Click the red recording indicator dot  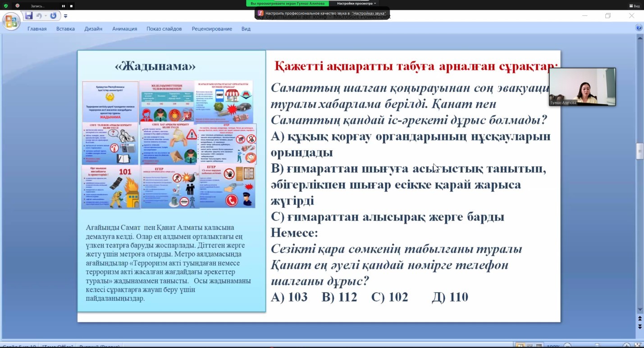coord(18,6)
